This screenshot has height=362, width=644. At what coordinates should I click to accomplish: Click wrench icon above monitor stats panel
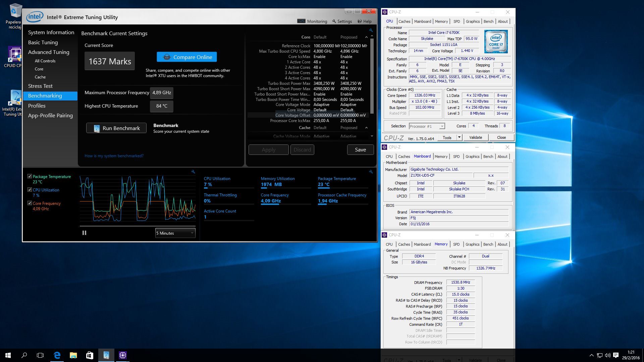371,172
